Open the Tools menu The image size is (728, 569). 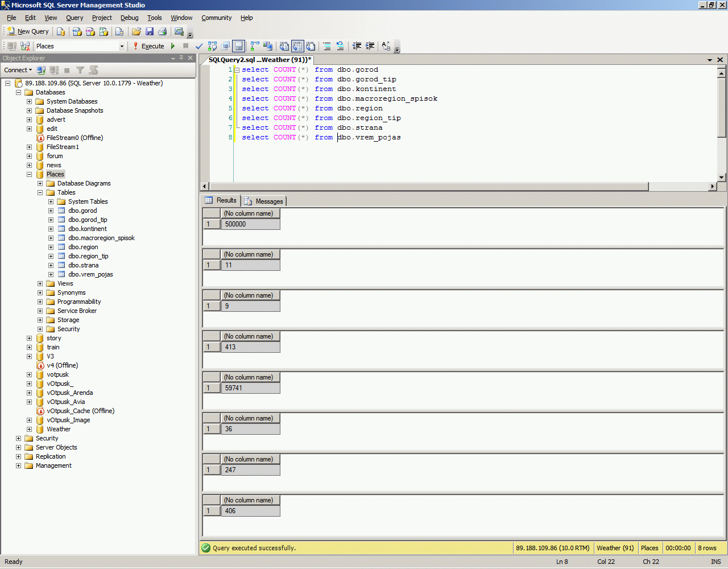point(155,18)
